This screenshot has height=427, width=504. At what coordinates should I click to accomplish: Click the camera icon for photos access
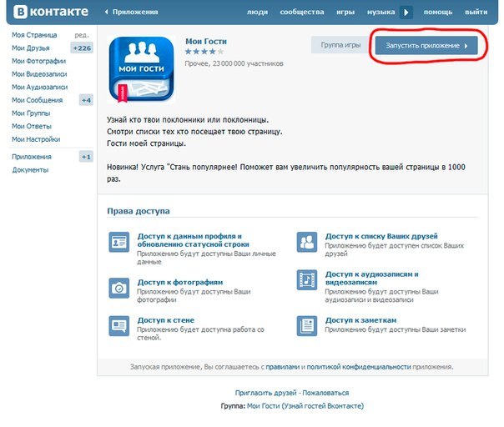(119, 288)
